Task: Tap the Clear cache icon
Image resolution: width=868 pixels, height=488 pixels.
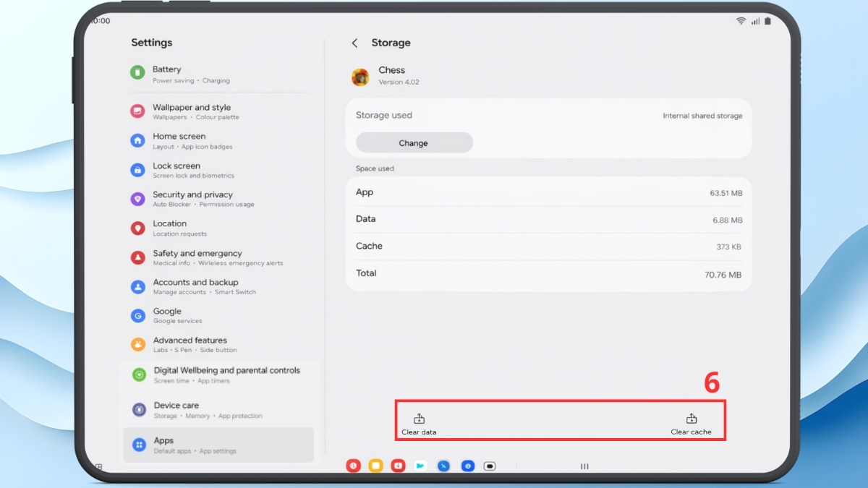Action: pos(691,419)
